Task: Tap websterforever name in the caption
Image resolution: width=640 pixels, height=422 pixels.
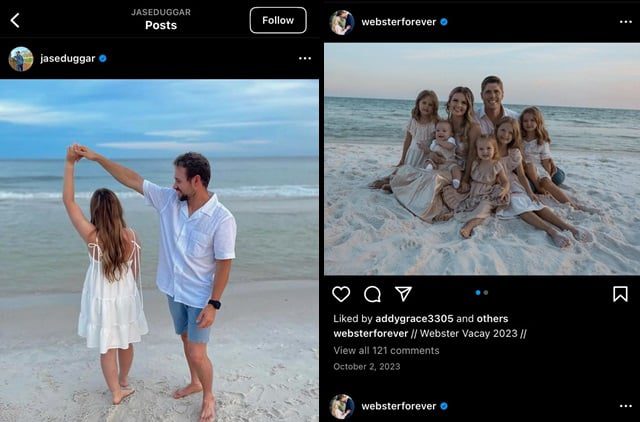Action: pos(370,333)
